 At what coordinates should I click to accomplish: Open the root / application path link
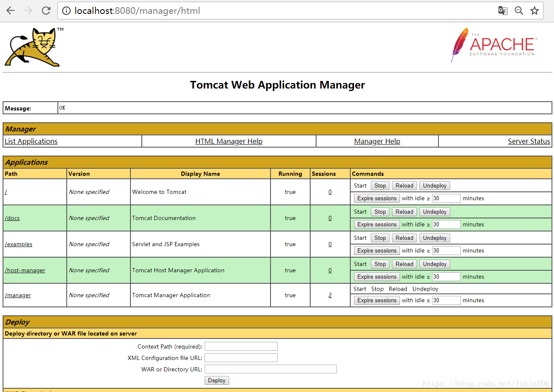[6, 192]
